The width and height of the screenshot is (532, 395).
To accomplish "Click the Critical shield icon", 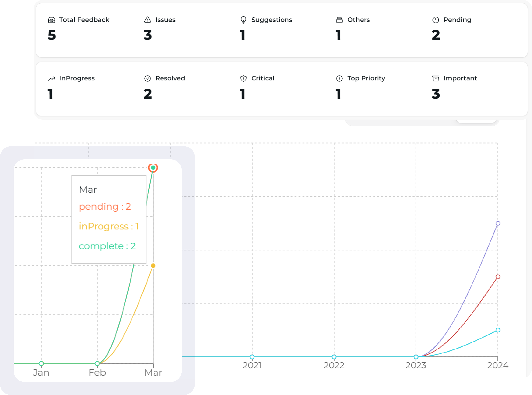I will 243,78.
